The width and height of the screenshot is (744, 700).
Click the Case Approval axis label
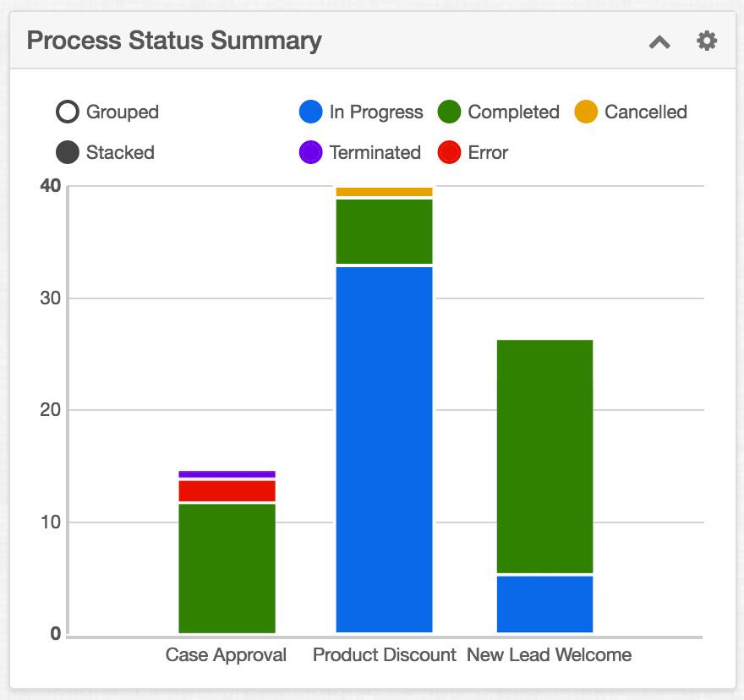(x=226, y=654)
